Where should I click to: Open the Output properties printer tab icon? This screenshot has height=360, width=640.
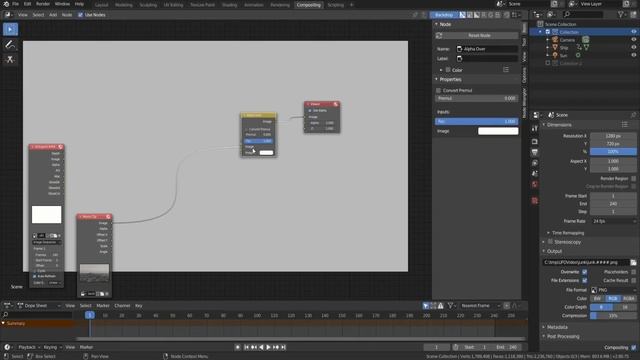pyautogui.click(x=535, y=152)
